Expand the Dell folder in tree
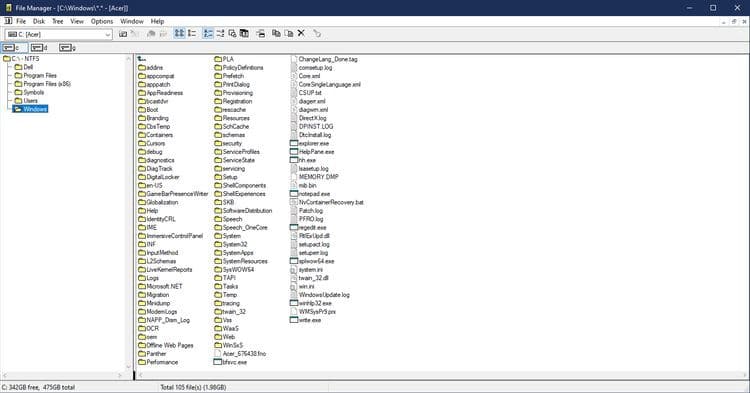The height and width of the screenshot is (393, 750). click(24, 67)
